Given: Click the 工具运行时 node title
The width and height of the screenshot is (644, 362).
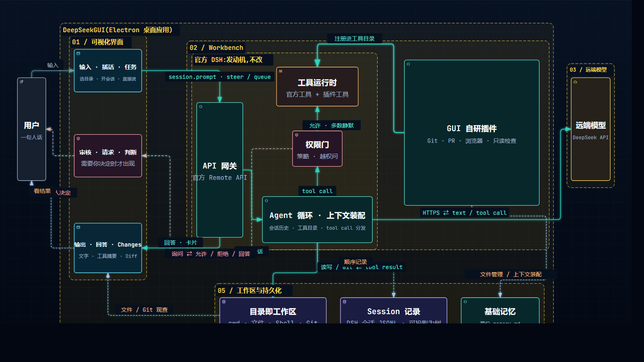Looking at the screenshot, I should click(x=317, y=82).
